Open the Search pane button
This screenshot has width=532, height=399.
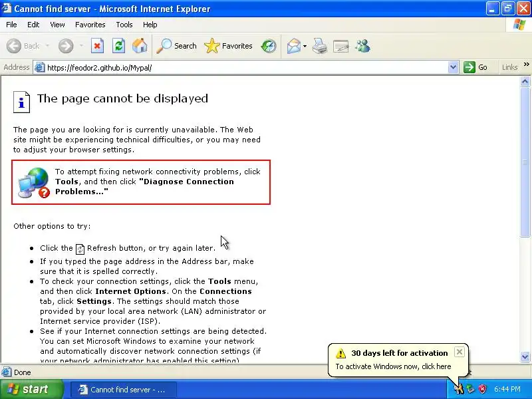click(176, 46)
